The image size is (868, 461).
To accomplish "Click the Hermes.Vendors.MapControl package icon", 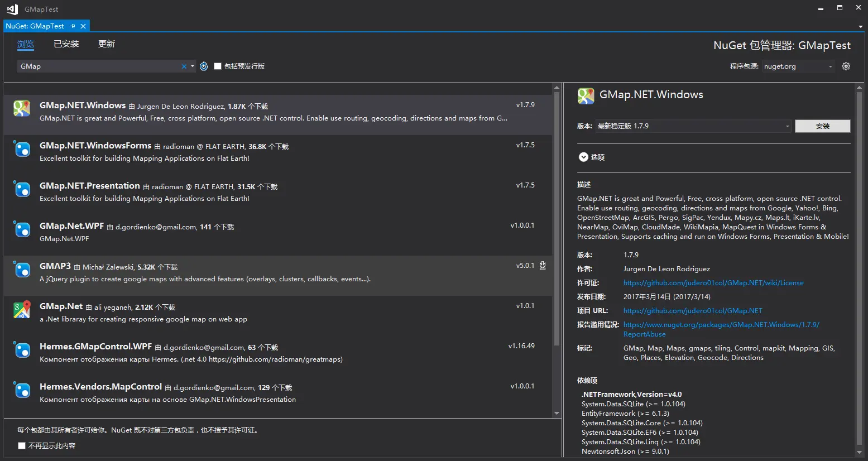I will pyautogui.click(x=22, y=390).
